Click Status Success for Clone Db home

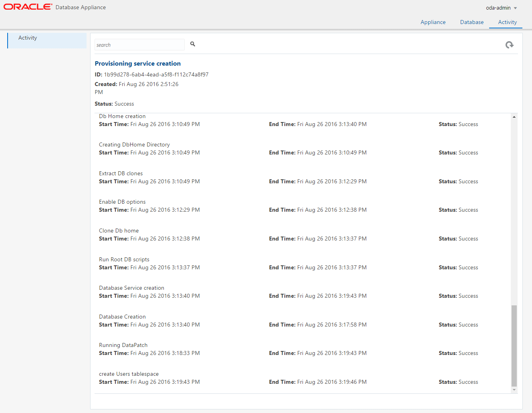pyautogui.click(x=458, y=239)
